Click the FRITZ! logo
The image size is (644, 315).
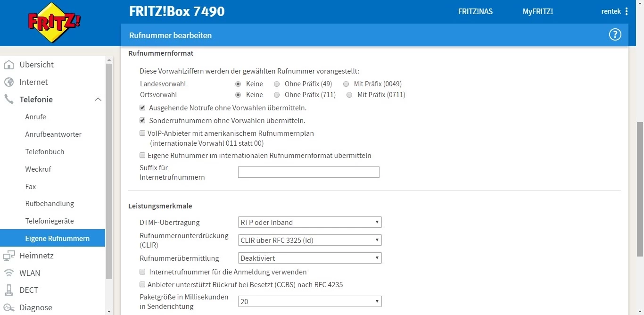point(54,23)
